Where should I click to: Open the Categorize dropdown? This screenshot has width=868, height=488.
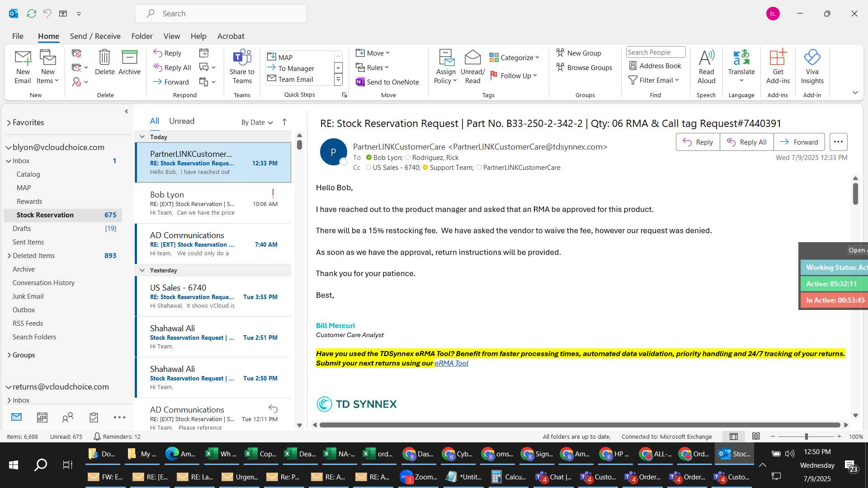(514, 57)
